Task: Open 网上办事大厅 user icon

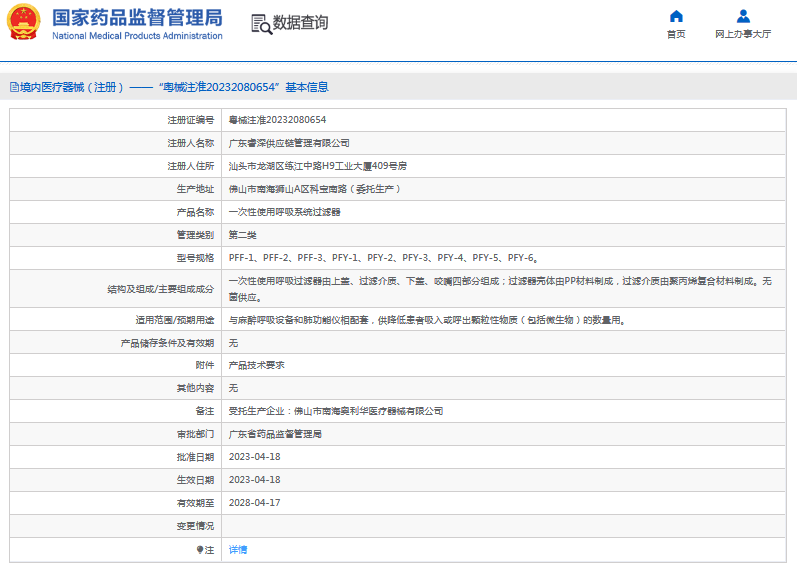Action: tap(743, 16)
